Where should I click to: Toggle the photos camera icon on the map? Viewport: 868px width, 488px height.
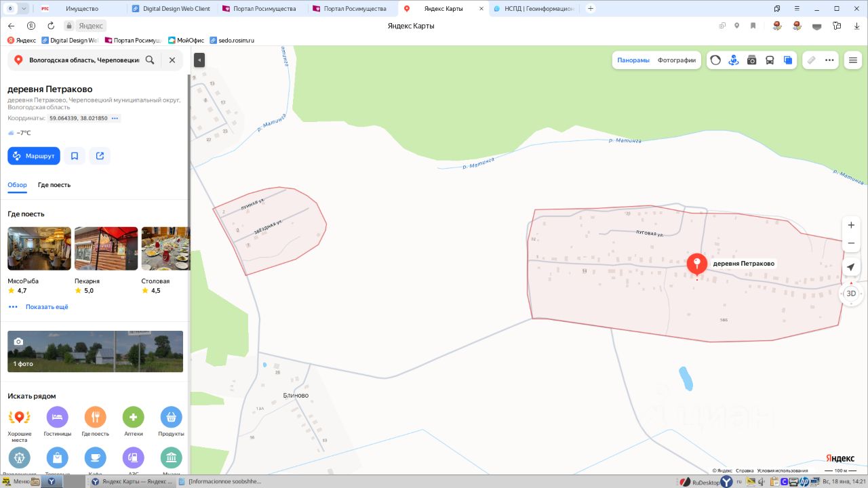point(751,60)
